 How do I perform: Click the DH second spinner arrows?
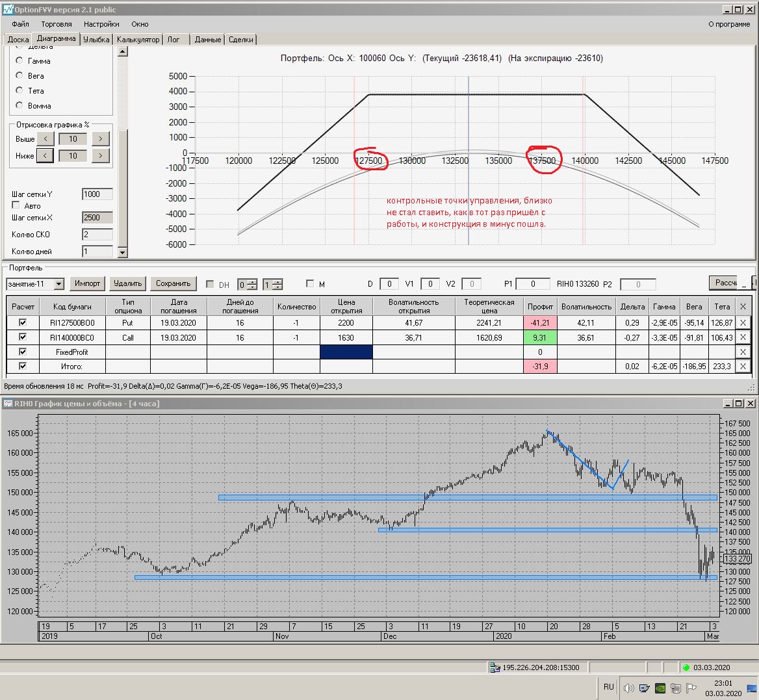(x=277, y=285)
